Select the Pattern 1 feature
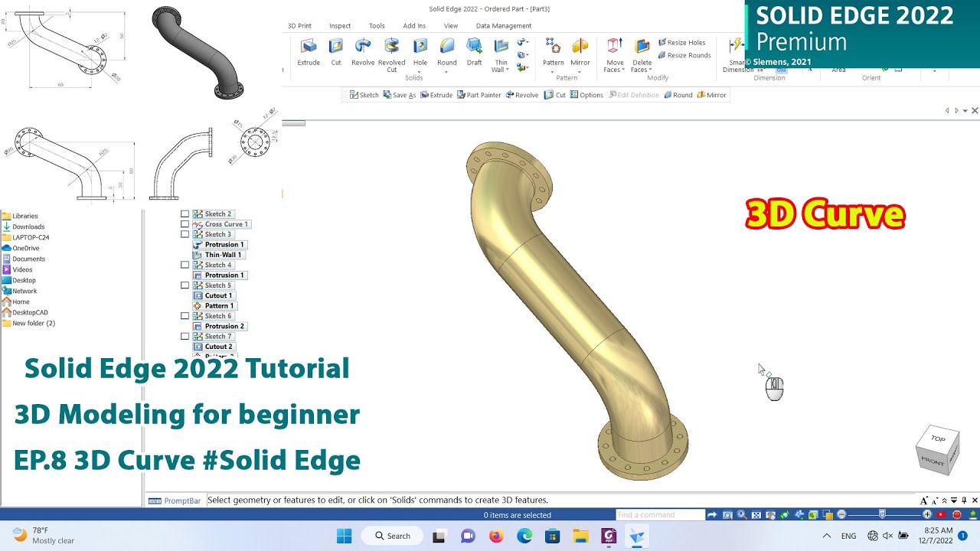 [214, 306]
